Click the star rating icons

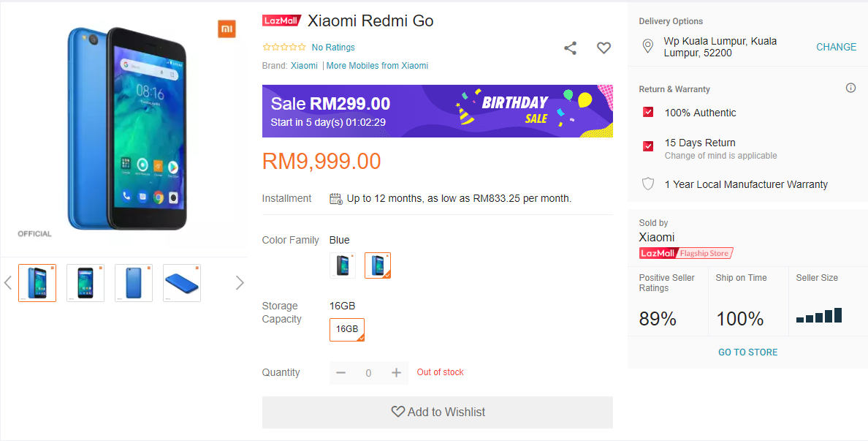tap(284, 48)
